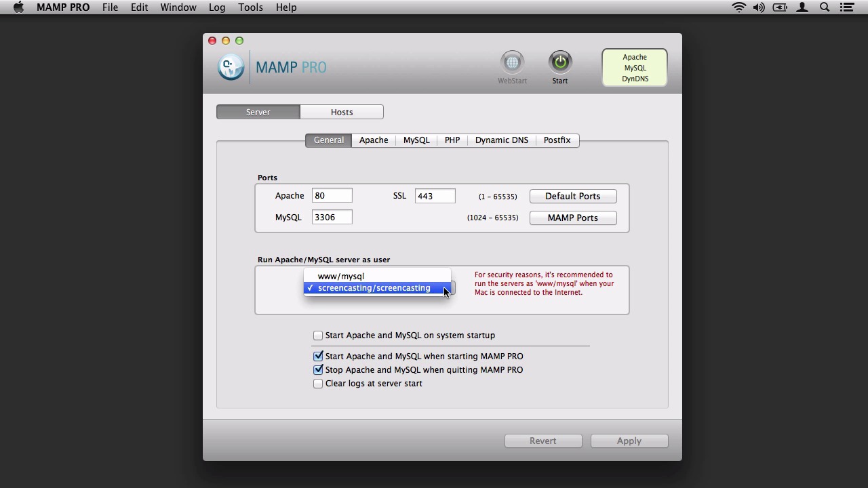Screen dimensions: 868x488
Task: Click the SSL port field
Action: (x=435, y=196)
